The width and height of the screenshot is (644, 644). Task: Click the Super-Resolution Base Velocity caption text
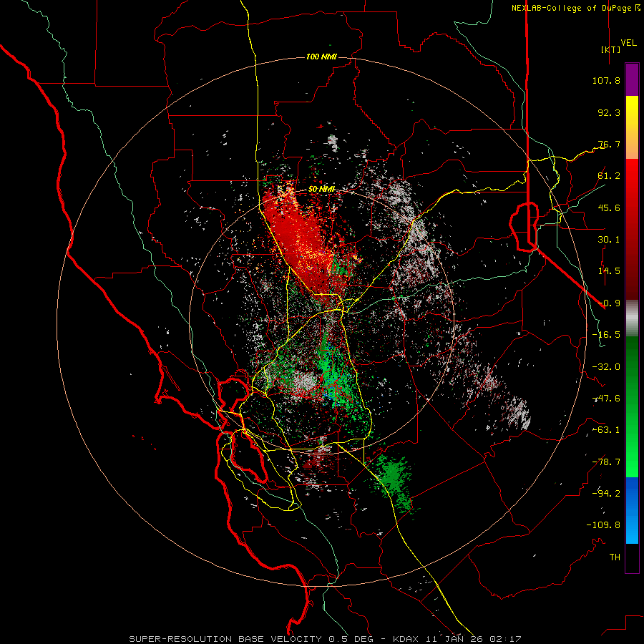(x=325, y=639)
